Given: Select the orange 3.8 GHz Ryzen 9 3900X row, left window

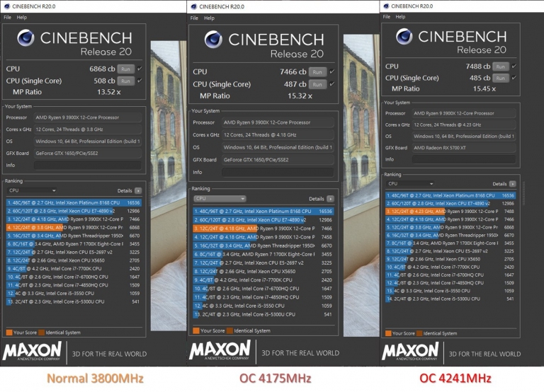Looking at the screenshot, I should (x=74, y=227).
